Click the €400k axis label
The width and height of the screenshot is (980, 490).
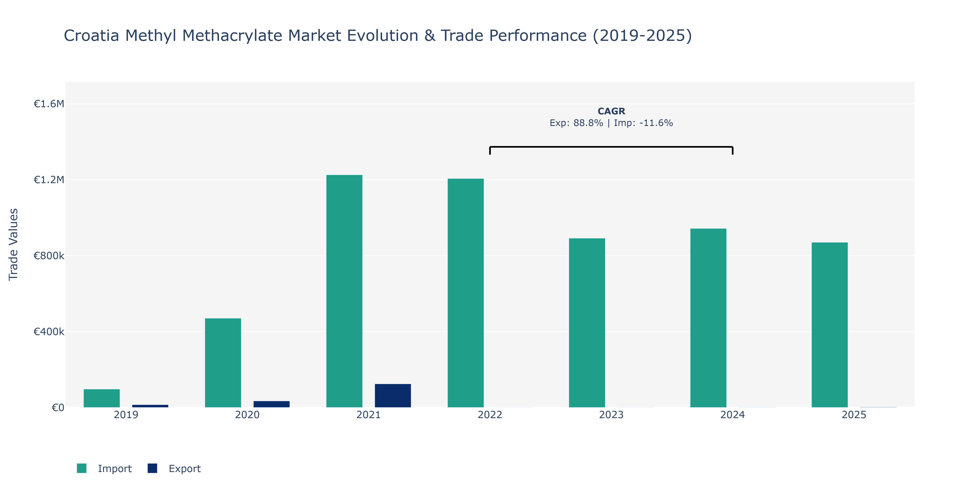click(x=49, y=332)
